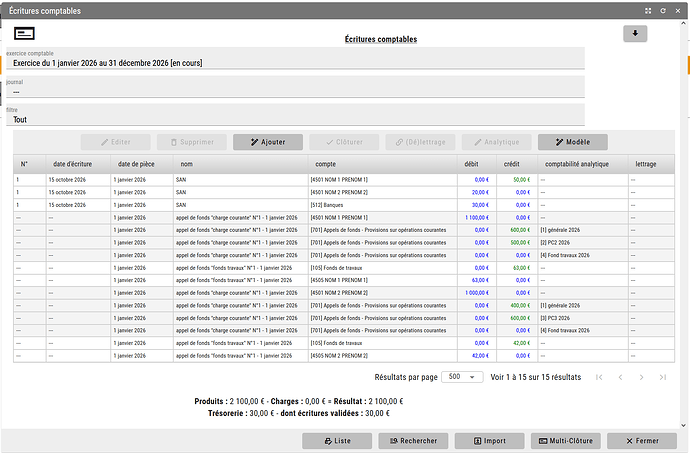Click the download arrow icon button

pos(635,34)
